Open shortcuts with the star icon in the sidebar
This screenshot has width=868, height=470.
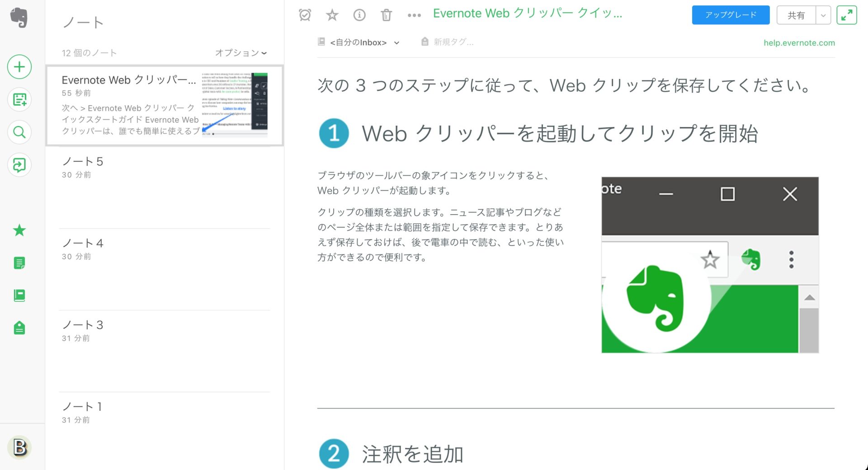pyautogui.click(x=19, y=230)
